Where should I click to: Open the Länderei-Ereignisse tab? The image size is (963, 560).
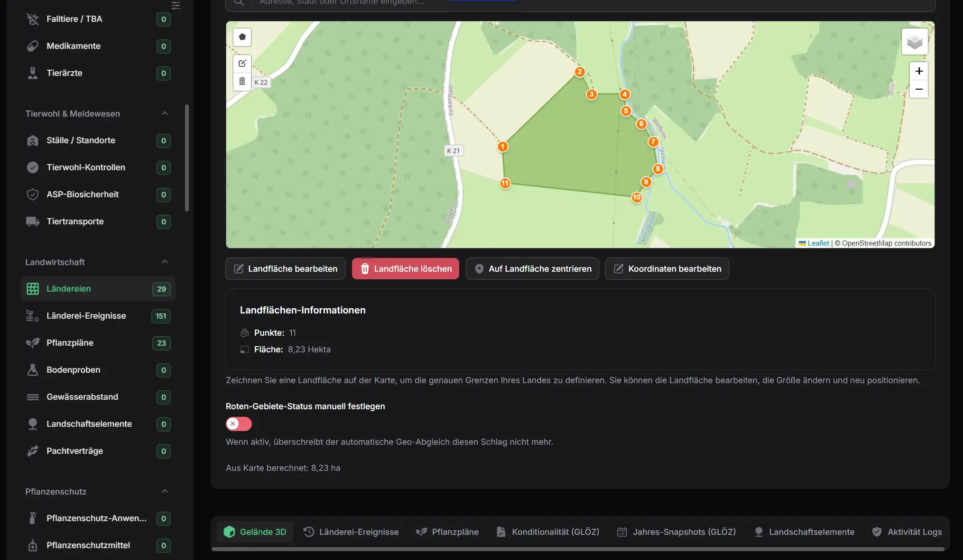(351, 532)
